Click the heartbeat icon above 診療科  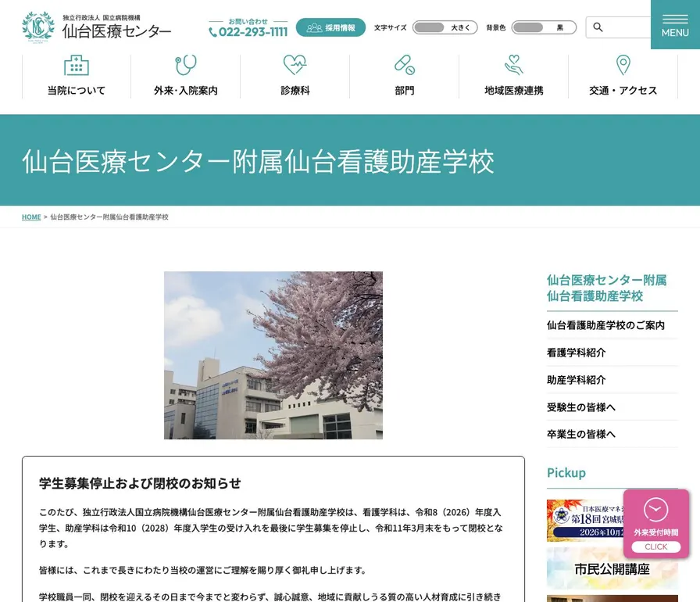[x=295, y=65]
